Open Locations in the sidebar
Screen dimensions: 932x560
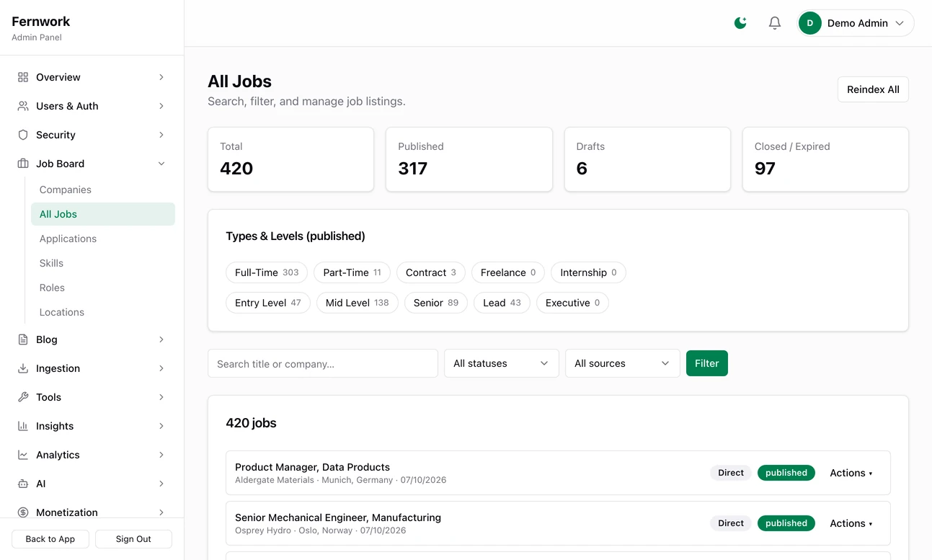click(103, 312)
